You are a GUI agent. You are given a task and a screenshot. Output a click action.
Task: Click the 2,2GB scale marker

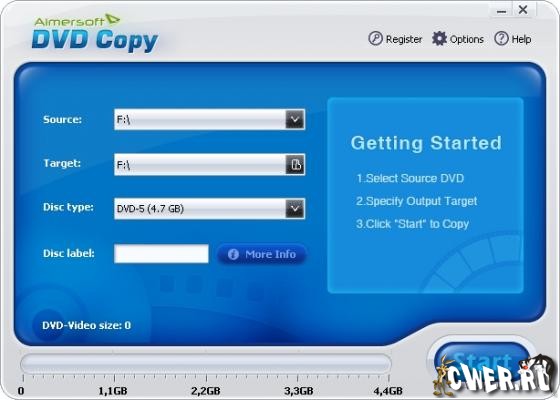(206, 391)
